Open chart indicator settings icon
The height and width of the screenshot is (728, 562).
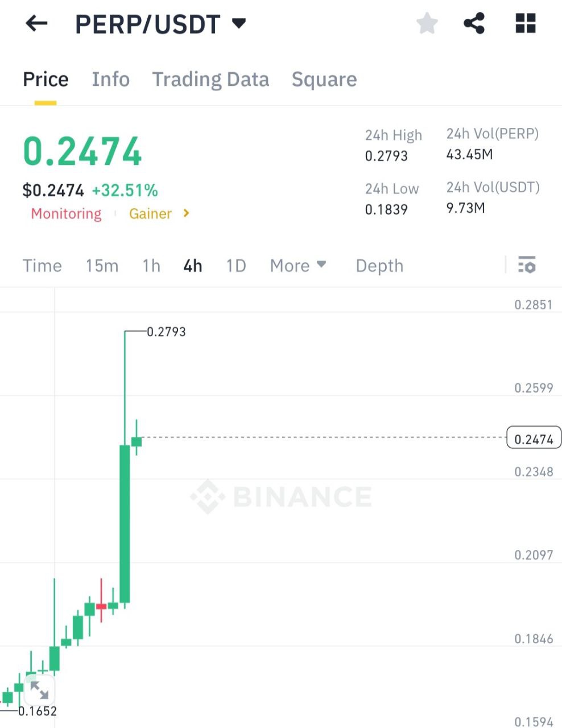click(527, 264)
